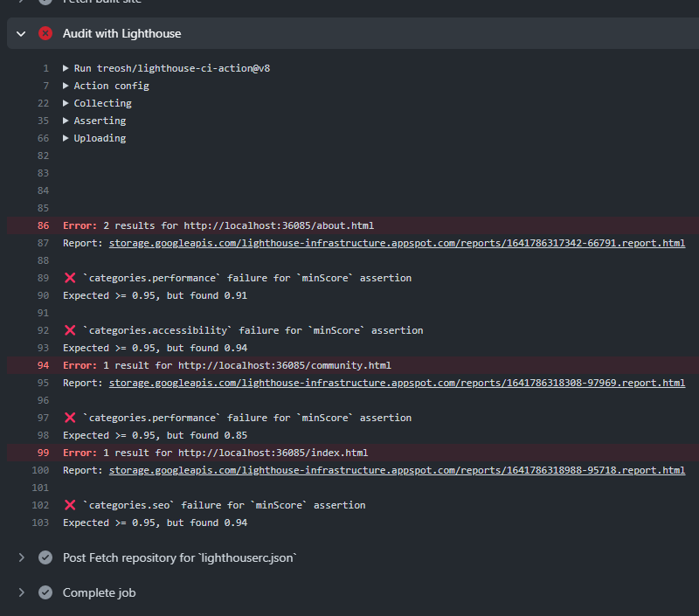Expand the Action config group
The width and height of the screenshot is (699, 616).
pos(66,86)
